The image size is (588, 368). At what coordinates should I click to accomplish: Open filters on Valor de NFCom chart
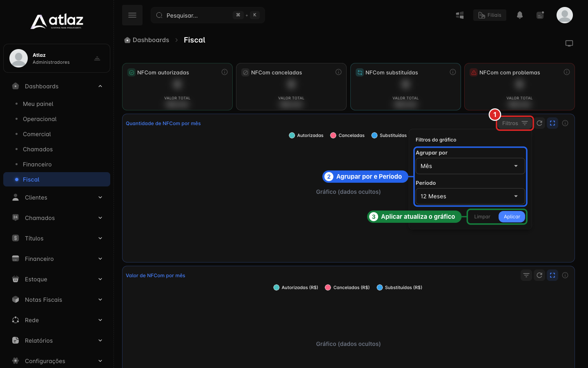point(526,275)
